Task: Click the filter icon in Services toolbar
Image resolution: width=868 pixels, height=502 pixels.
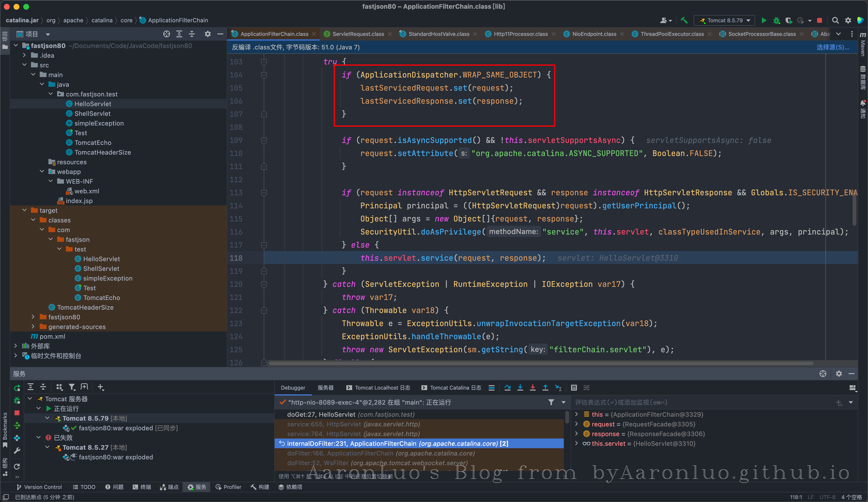Action: click(x=72, y=387)
